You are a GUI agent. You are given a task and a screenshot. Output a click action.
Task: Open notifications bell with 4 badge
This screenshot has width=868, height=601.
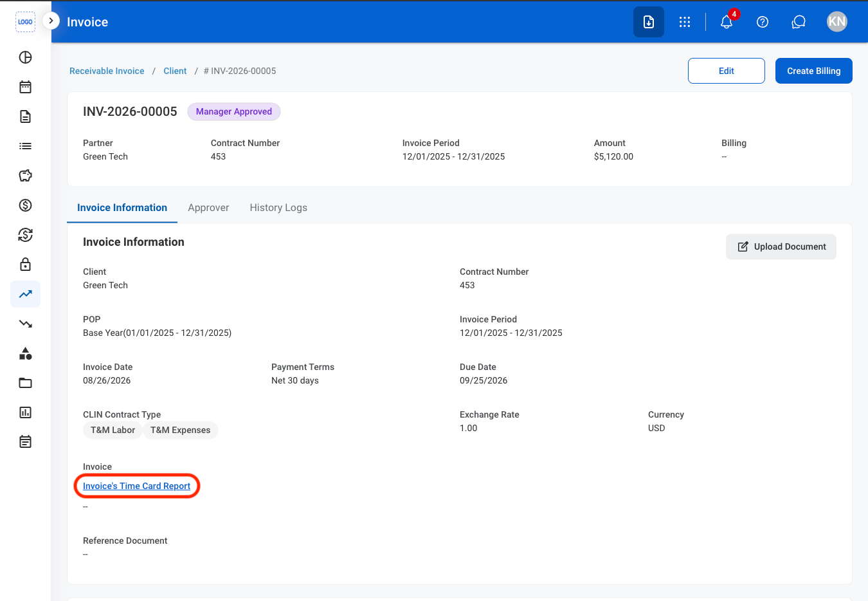pyautogui.click(x=727, y=22)
